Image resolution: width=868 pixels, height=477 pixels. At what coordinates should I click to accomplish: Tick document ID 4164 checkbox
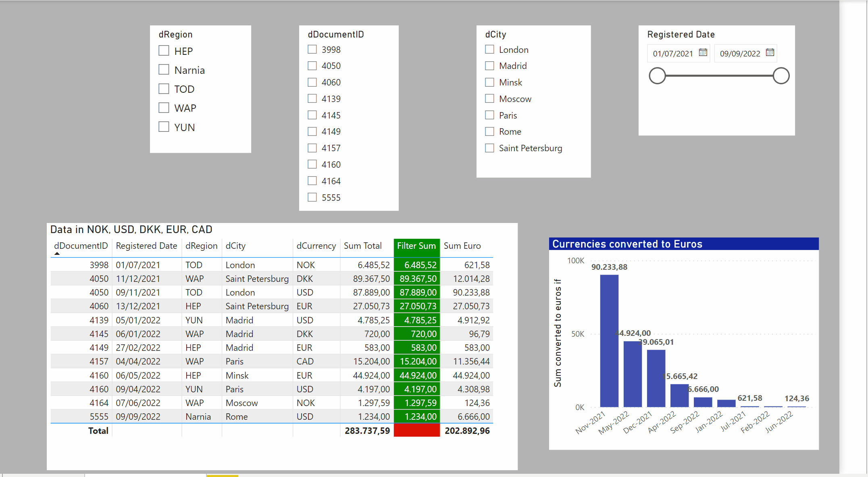tap(312, 181)
